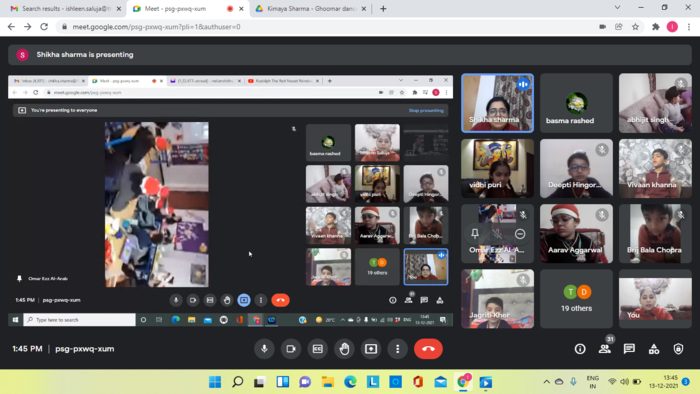Raise hand in the meeting
700x394 pixels.
point(344,349)
